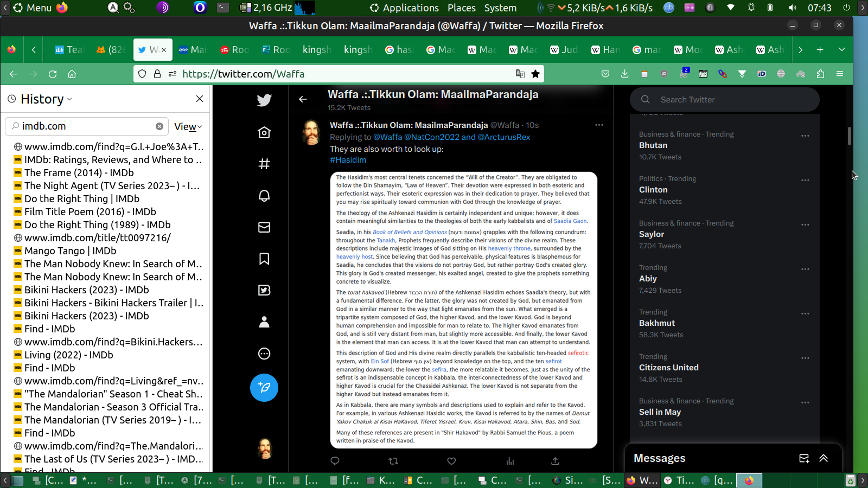Start a new message in Messages drawer

tap(804, 458)
